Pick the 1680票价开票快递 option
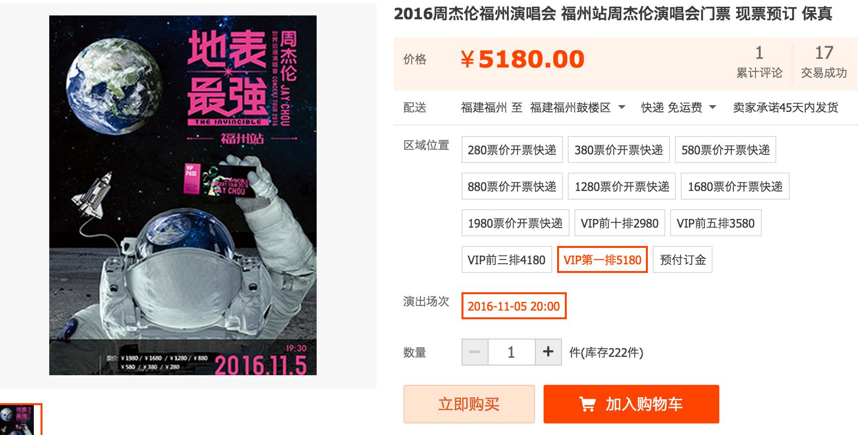The width and height of the screenshot is (868, 435). 735,187
